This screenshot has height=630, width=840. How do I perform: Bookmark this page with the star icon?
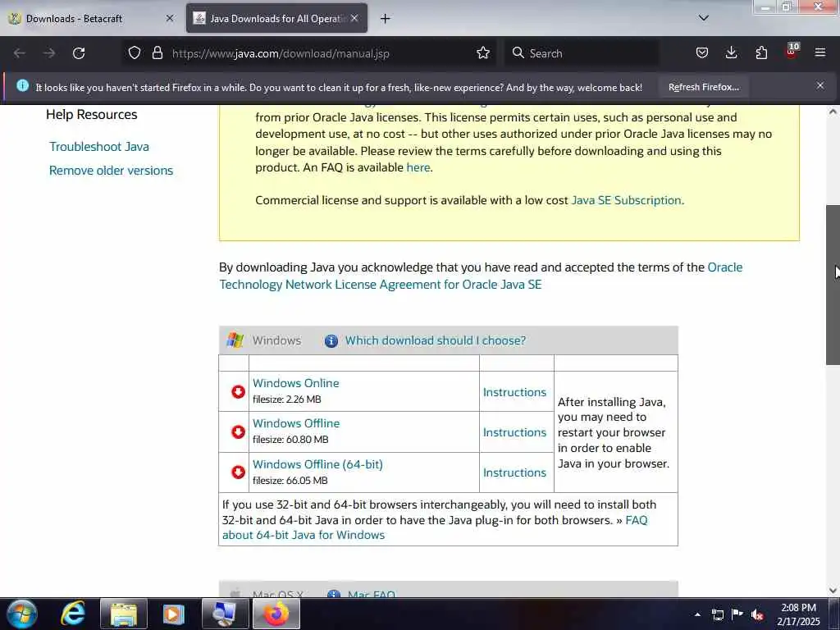(483, 53)
